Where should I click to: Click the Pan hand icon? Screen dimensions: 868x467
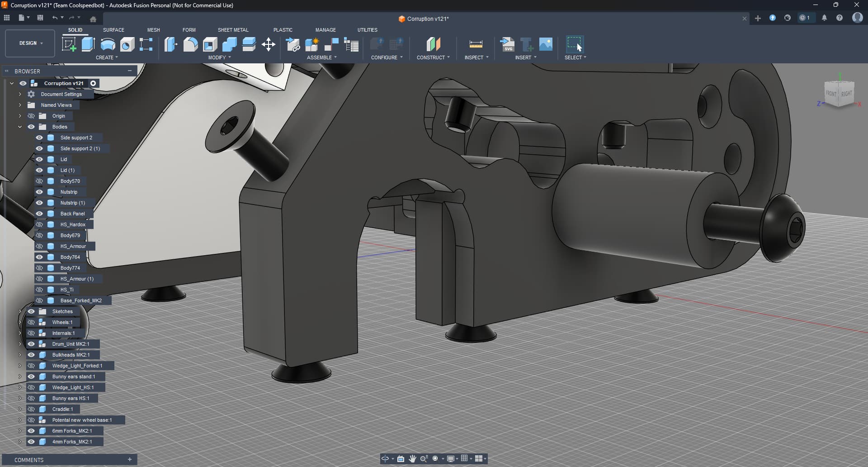pos(412,458)
